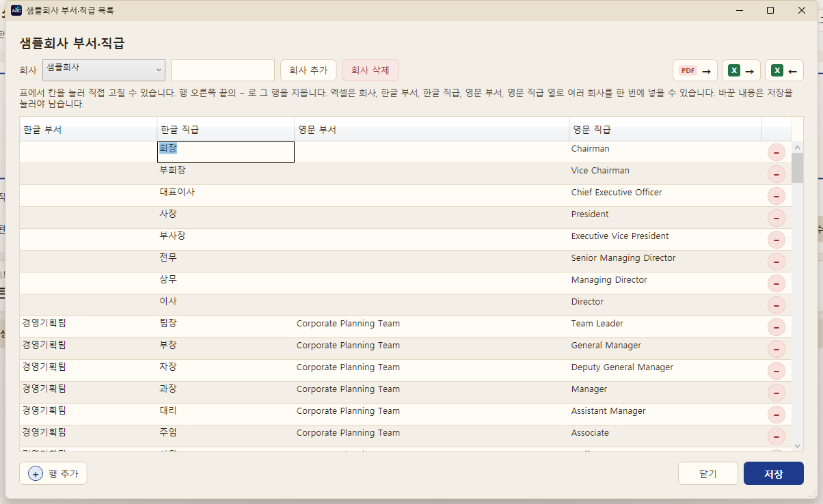Export the list to Excel
This screenshot has height=504, width=823.
741,70
